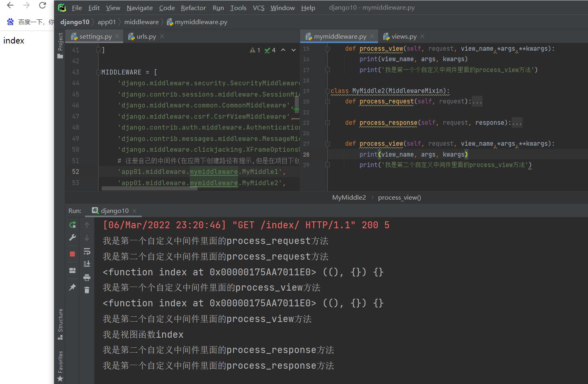
Task: Click MyMiddle2 in editor breadcrumb
Action: pos(349,197)
